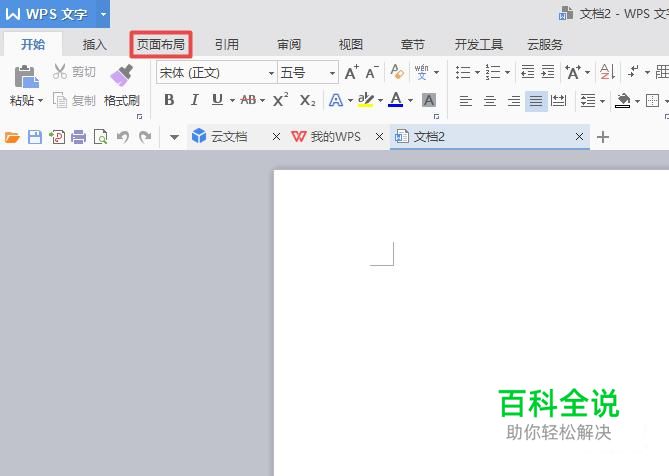
Task: Print the document
Action: (x=79, y=137)
